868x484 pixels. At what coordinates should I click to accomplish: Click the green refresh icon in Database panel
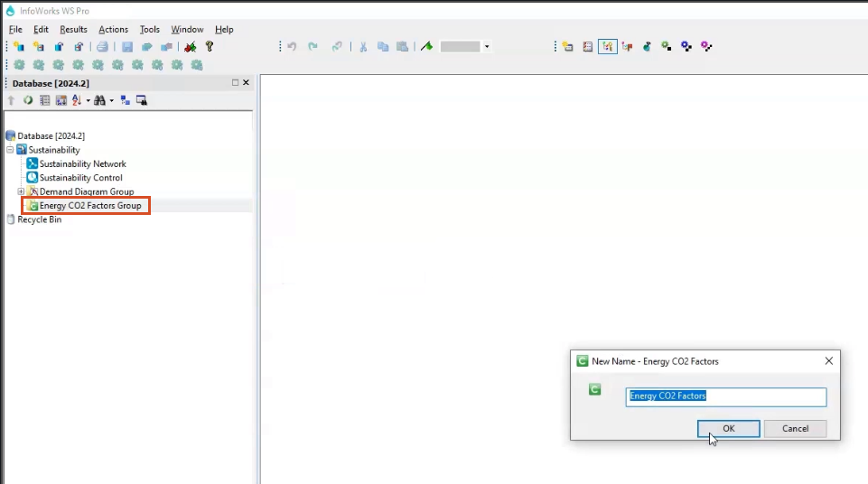click(x=28, y=100)
